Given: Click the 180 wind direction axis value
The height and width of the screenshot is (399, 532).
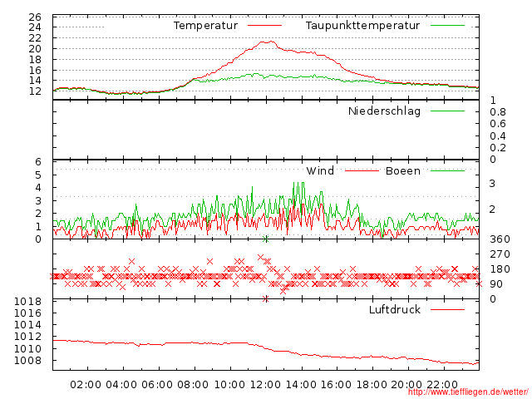Looking at the screenshot, I should [x=500, y=269].
